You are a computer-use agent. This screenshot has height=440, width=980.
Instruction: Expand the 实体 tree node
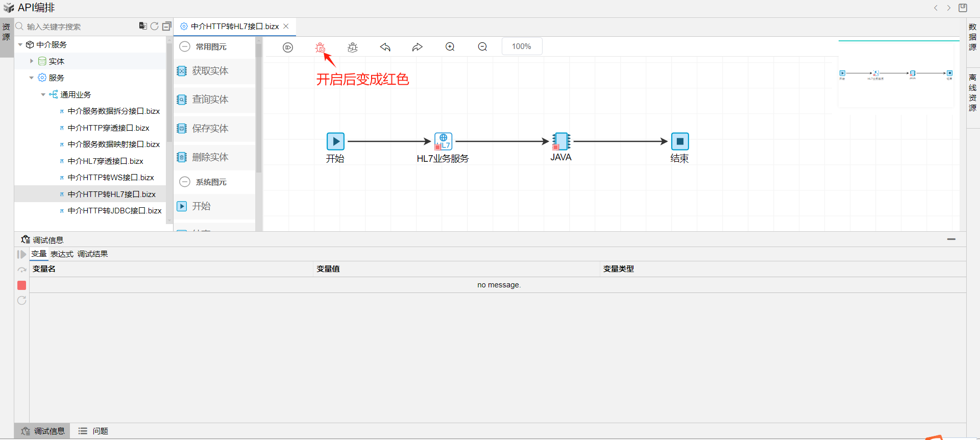click(x=32, y=61)
